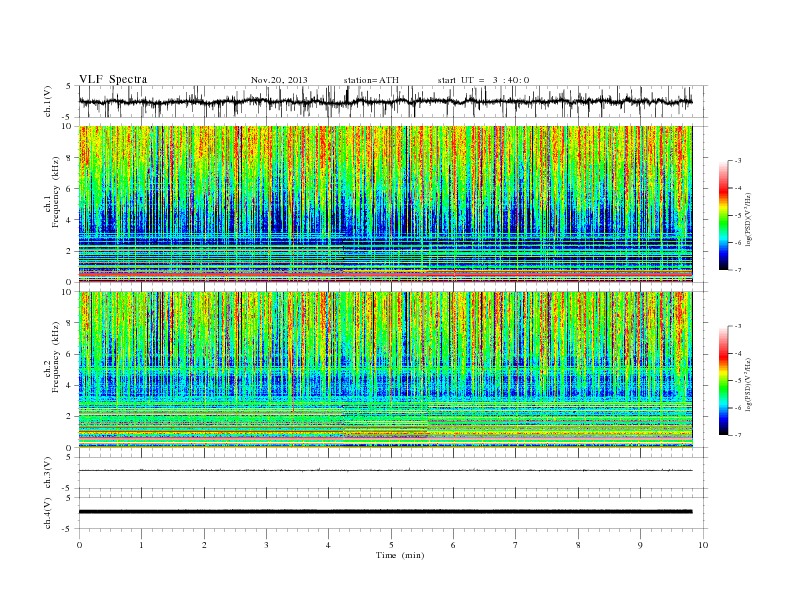Click the "ch.1(V)" axis label

[x=48, y=101]
